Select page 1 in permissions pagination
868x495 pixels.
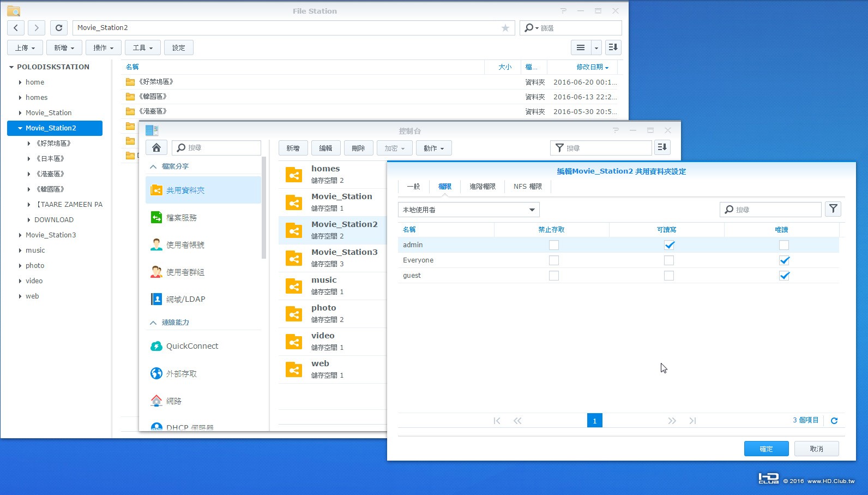pyautogui.click(x=594, y=420)
